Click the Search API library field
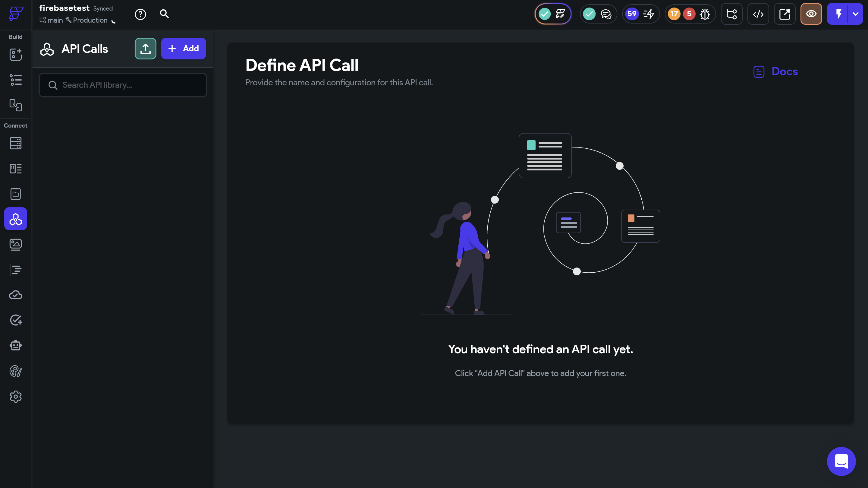 (x=123, y=85)
